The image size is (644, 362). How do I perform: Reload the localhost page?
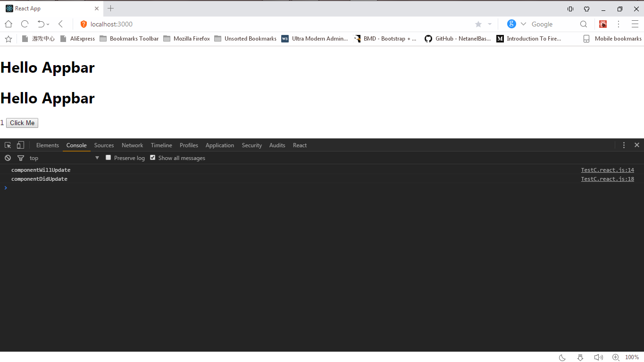tap(25, 24)
